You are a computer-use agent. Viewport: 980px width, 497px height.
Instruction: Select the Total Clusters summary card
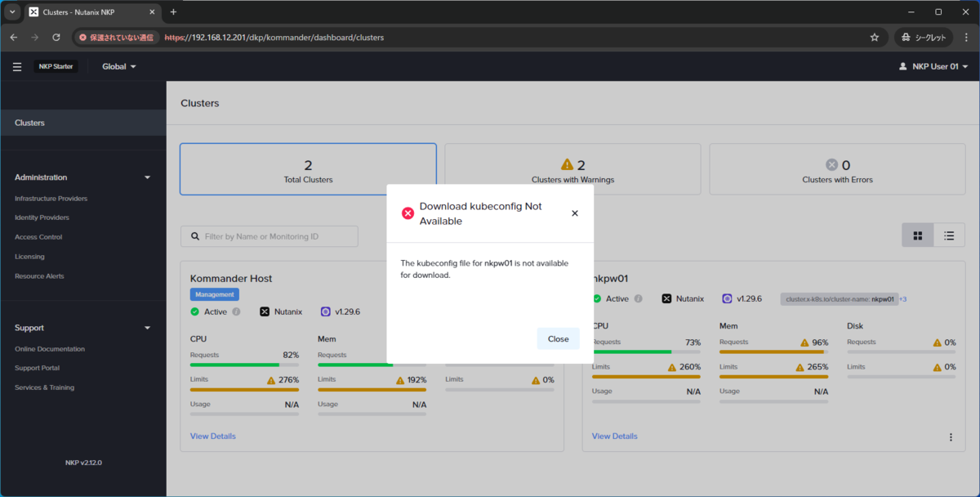[308, 169]
